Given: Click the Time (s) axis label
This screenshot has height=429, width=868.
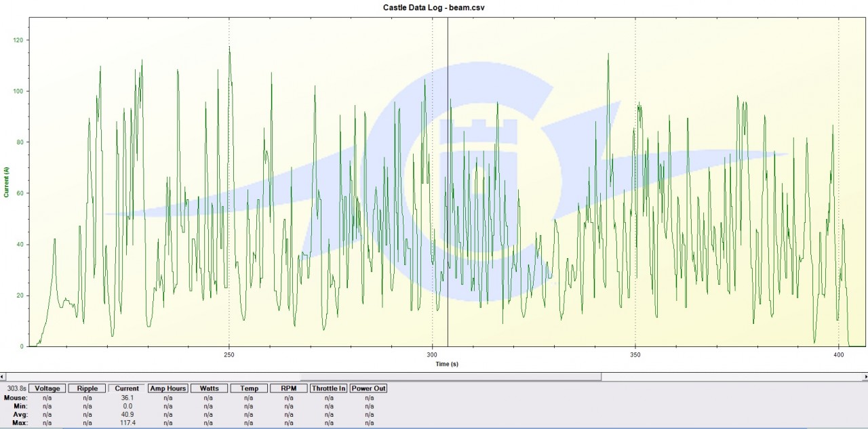Looking at the screenshot, I should pyautogui.click(x=446, y=364).
